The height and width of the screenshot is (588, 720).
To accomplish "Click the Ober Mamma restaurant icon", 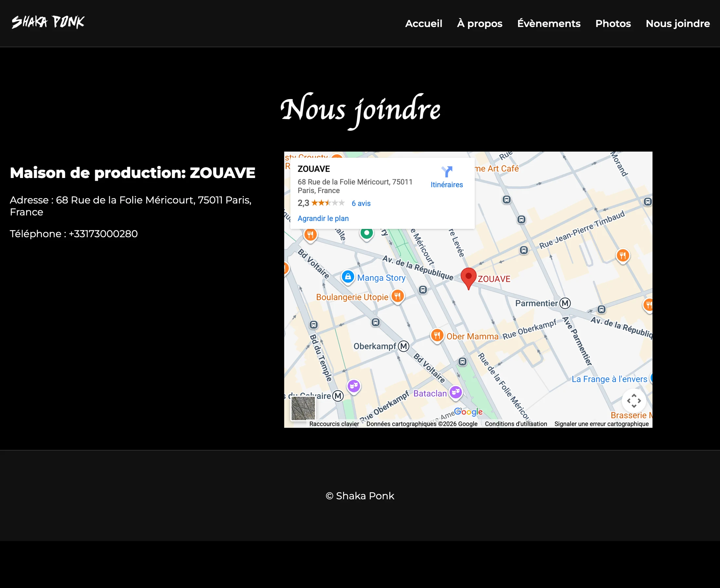I will [437, 336].
